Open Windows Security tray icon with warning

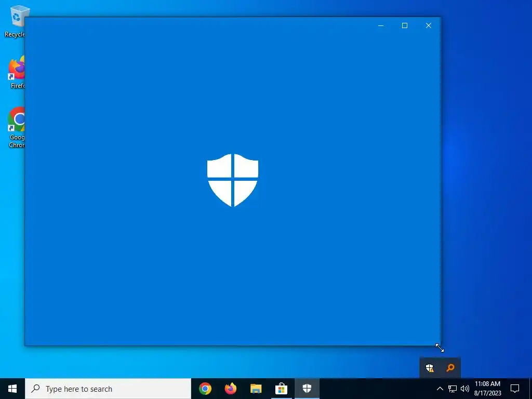(x=430, y=368)
